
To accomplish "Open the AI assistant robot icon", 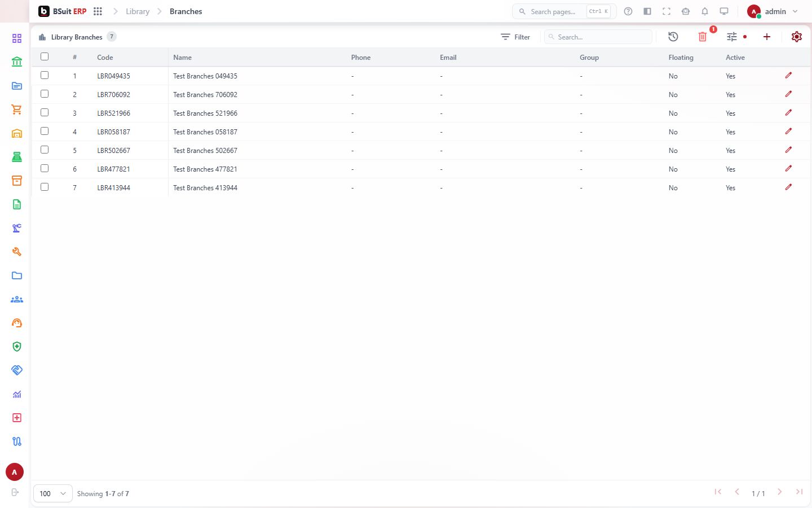I will [x=686, y=11].
